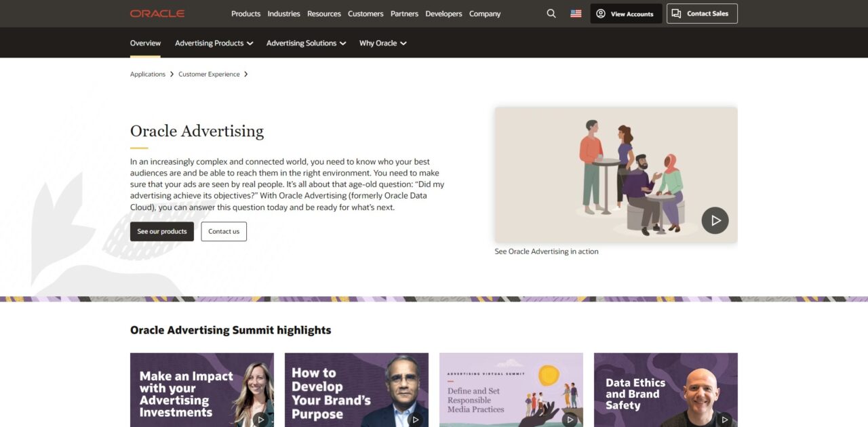Click the Oracle Advertising page heading

[197, 131]
